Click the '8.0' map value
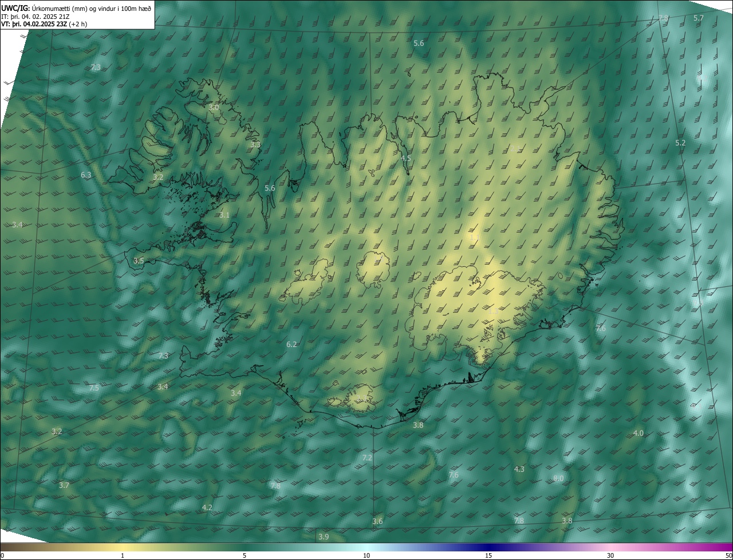Image resolution: width=733 pixels, height=560 pixels. click(559, 479)
